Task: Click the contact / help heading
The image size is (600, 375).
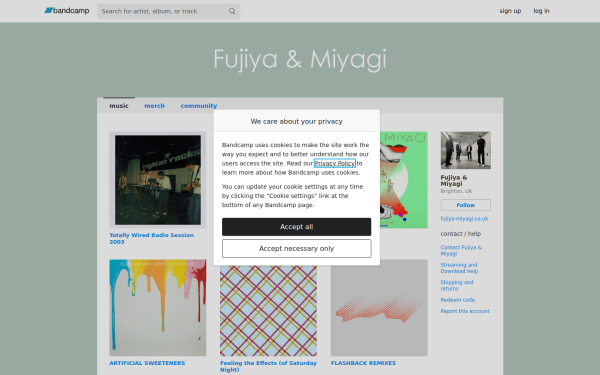Action: pyautogui.click(x=461, y=234)
